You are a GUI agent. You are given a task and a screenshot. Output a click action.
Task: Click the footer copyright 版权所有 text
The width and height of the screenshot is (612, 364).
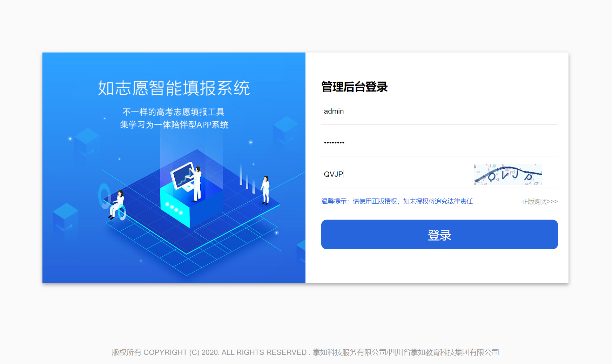click(305, 352)
